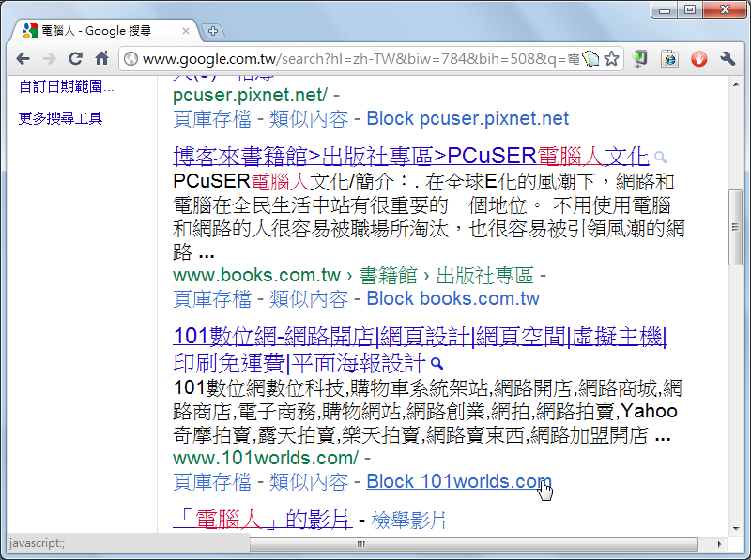Viewport: 751px width, 560px height.
Task: Click Block 101worlds.com link
Action: [459, 482]
